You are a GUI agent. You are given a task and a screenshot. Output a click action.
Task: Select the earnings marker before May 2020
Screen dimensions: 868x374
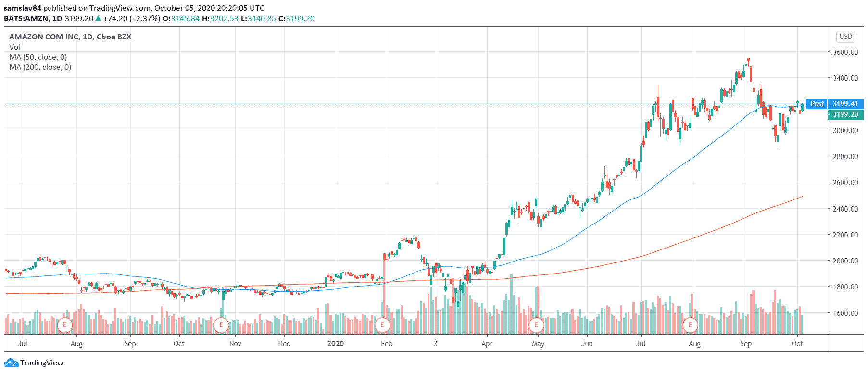click(536, 325)
